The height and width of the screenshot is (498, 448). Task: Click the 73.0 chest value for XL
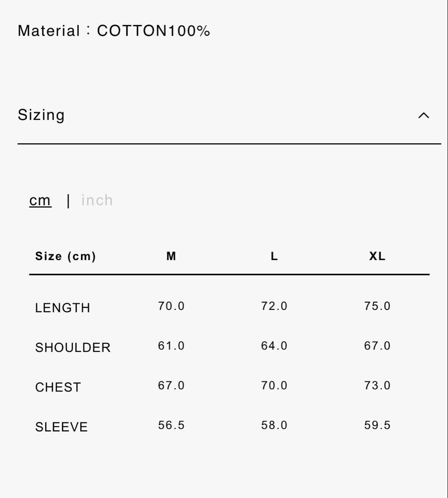click(377, 385)
